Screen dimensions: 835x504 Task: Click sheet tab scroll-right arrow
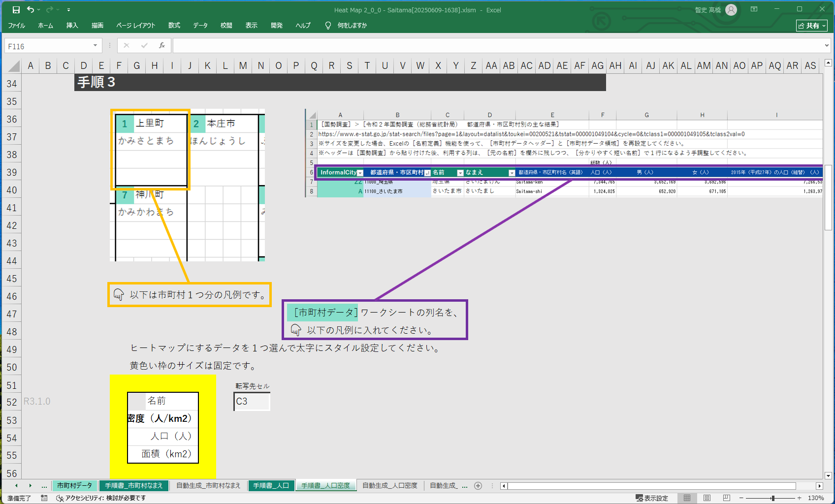point(30,486)
